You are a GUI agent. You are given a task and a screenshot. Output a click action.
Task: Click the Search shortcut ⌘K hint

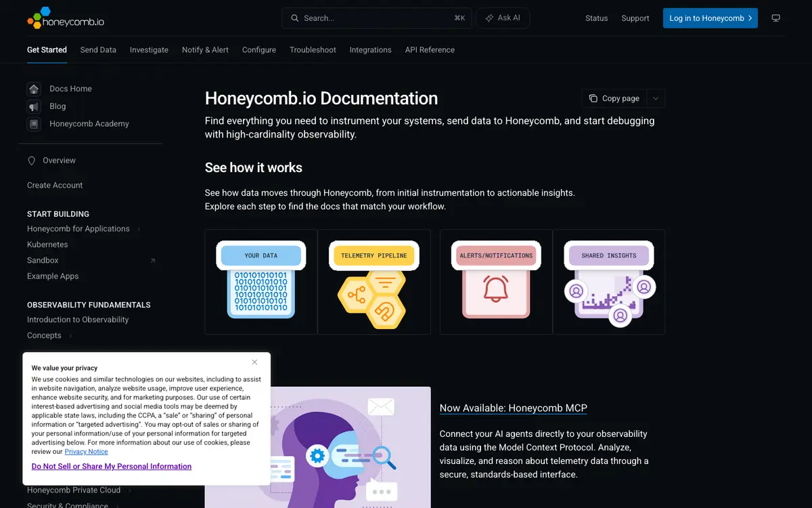[459, 18]
